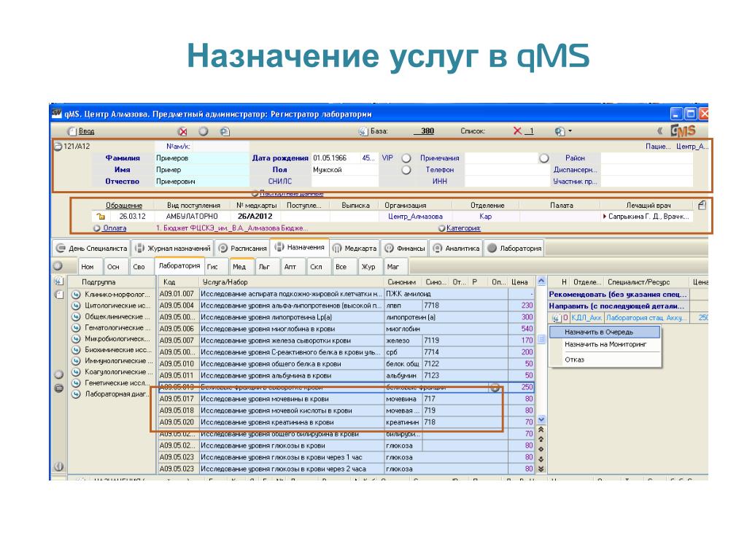The image size is (747, 560).
Task: Click 'Направить (с последующей детали...' row
Action: 617,306
